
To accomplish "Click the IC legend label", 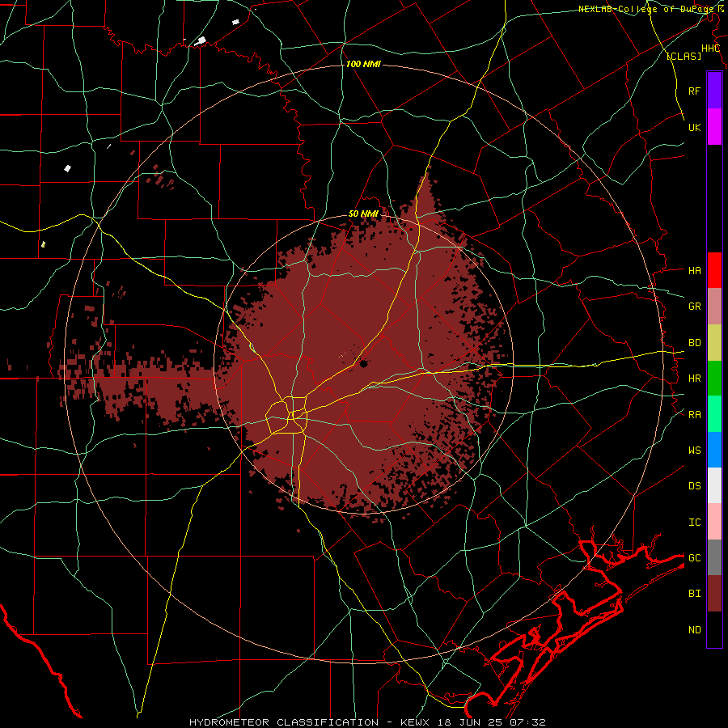I will click(695, 523).
